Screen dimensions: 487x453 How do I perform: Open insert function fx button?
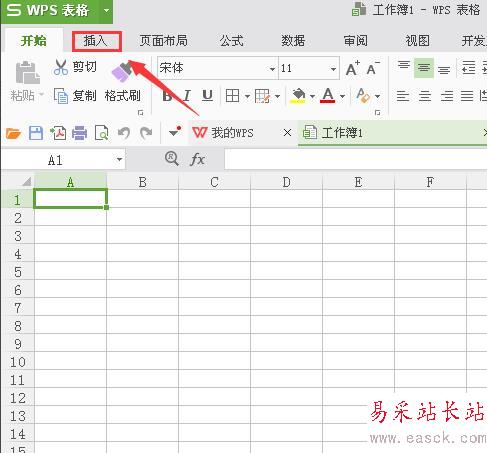coord(197,159)
